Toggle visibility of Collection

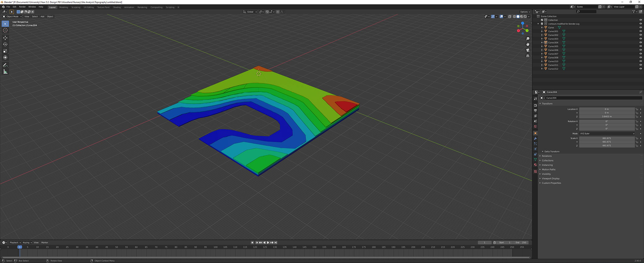tap(640, 20)
